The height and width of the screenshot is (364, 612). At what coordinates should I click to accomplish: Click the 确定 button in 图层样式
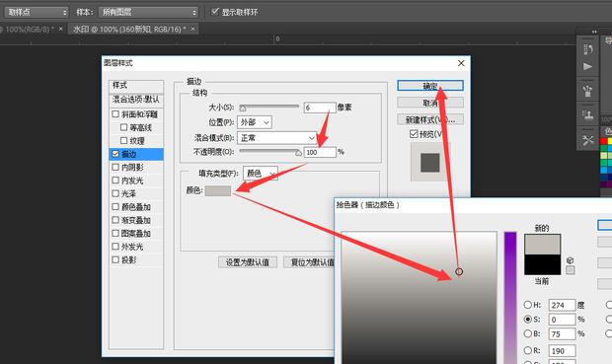pos(430,86)
